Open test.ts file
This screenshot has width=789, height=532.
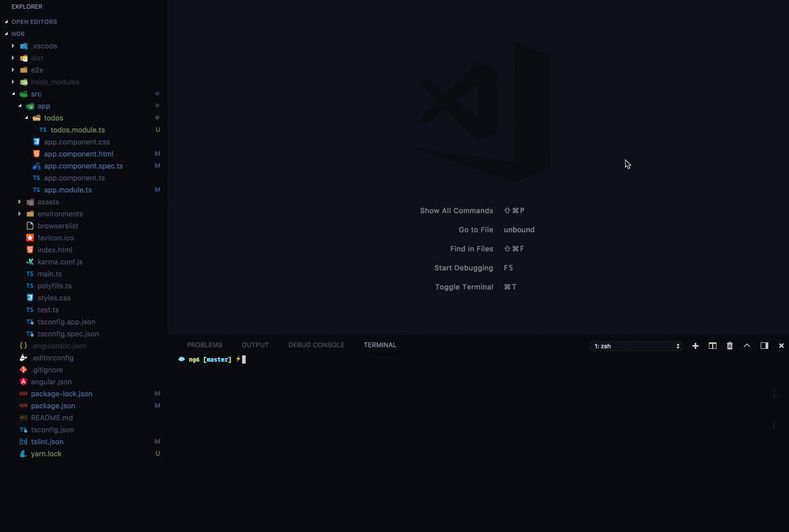point(48,310)
